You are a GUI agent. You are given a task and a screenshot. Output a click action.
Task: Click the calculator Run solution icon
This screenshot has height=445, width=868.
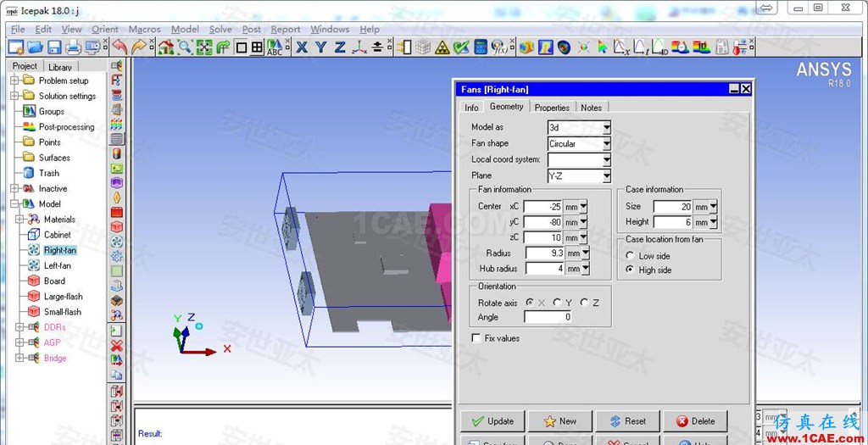pos(481,47)
